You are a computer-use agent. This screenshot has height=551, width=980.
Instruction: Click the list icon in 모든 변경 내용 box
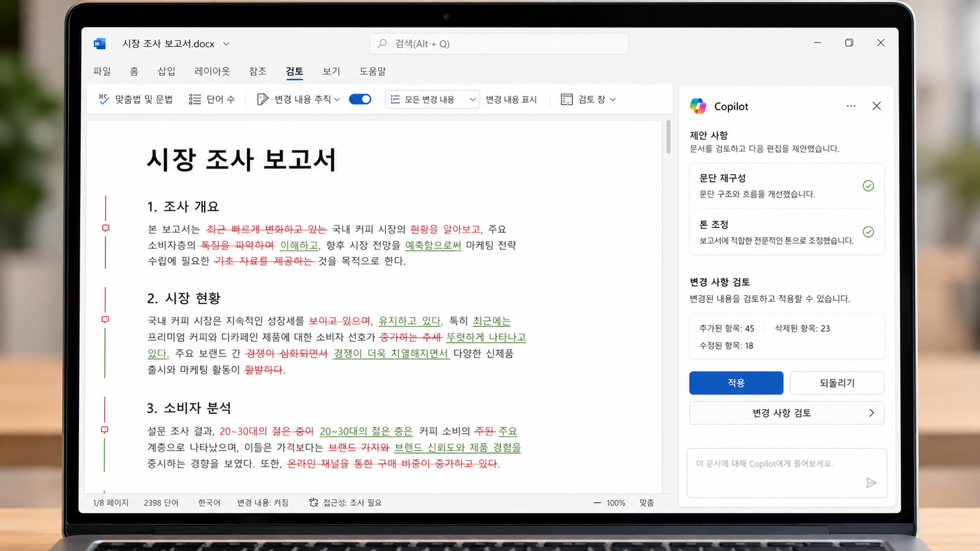[395, 99]
